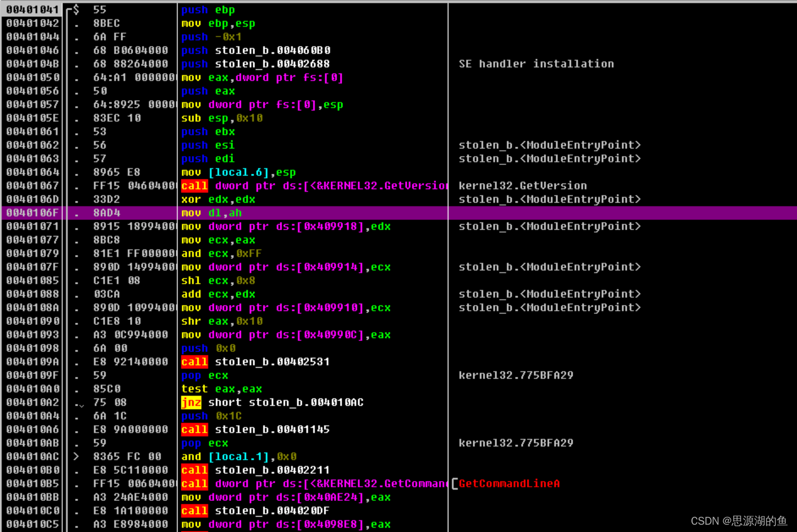The height and width of the screenshot is (532, 797).
Task: Click the ModuleEntryPoint comment on row 00401088
Action: coord(550,294)
